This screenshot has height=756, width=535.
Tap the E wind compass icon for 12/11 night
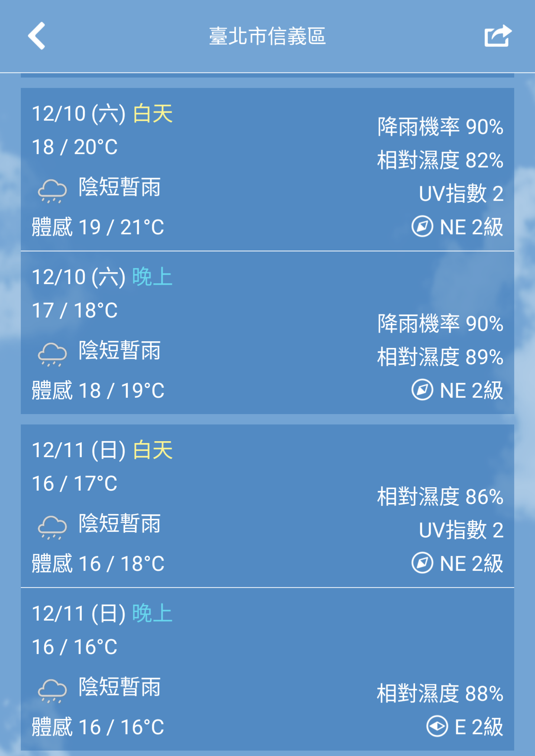coord(437,726)
